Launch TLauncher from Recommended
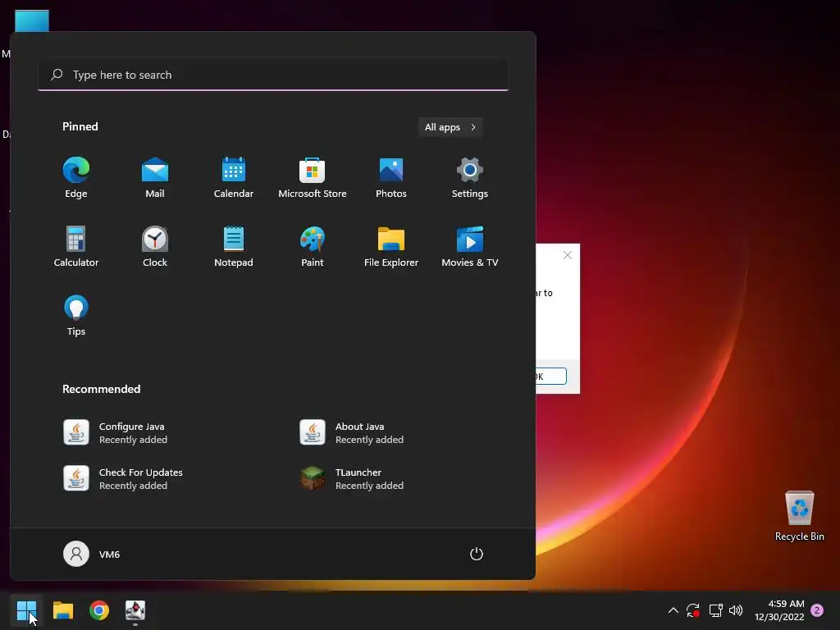 351,478
